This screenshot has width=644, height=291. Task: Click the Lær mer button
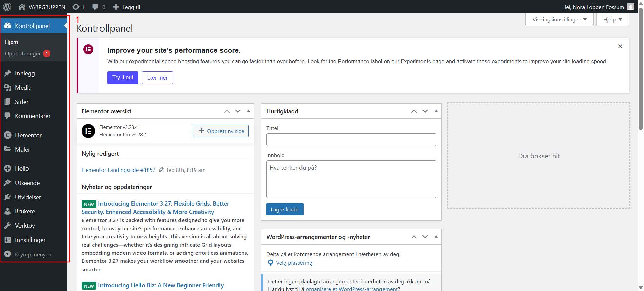tap(157, 78)
